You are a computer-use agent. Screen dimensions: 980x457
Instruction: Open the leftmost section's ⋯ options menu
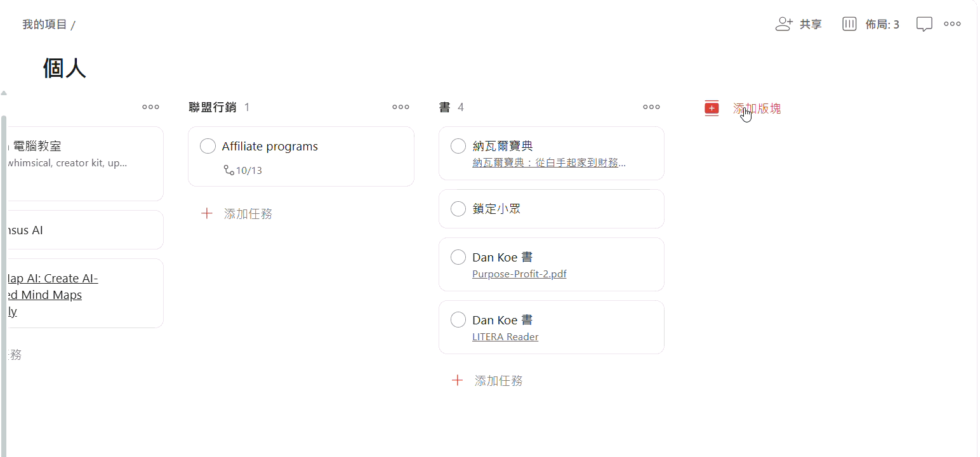[150, 107]
